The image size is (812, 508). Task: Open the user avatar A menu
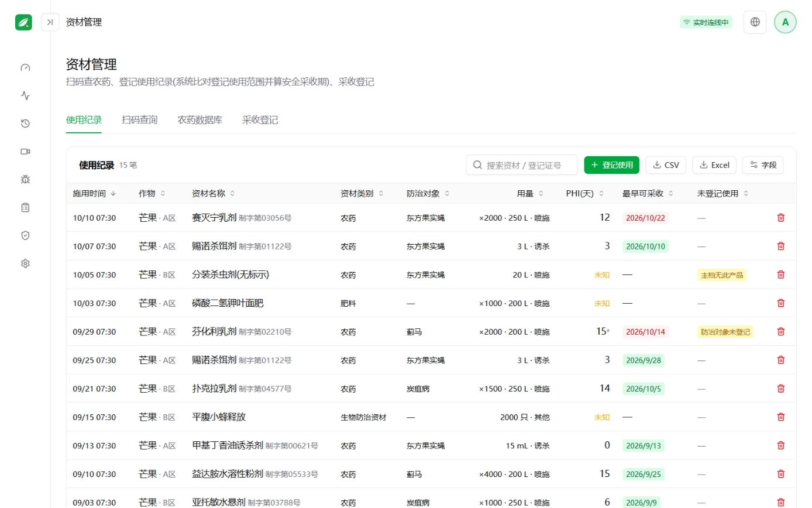(786, 22)
